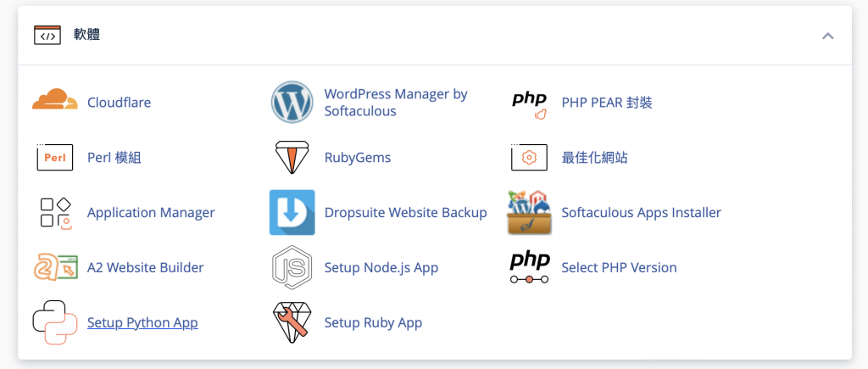Click the WordPress logo icon
The height and width of the screenshot is (369, 868).
[x=292, y=102]
